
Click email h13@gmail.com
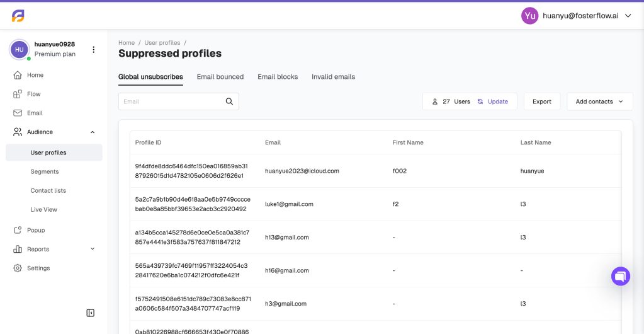(x=287, y=238)
